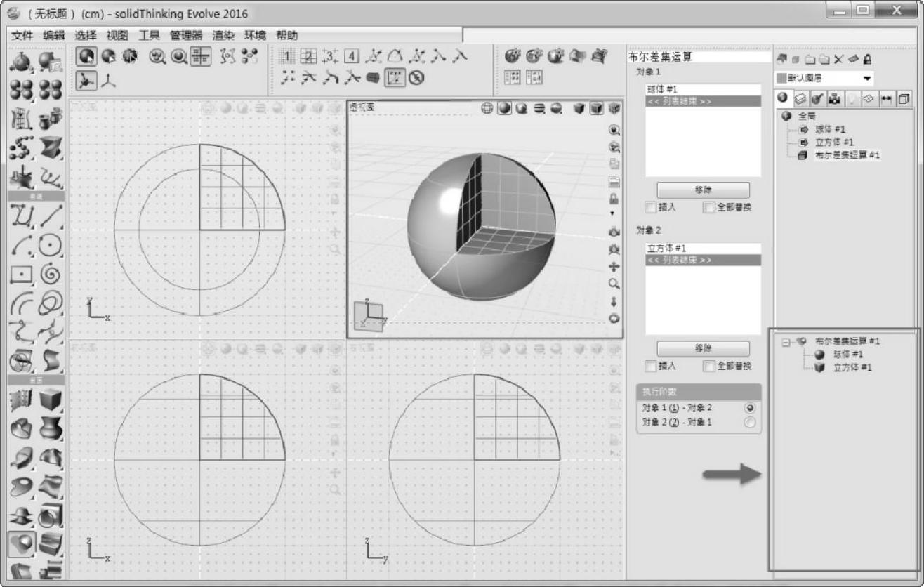Click the 列表结束 row in 对象 1 list
This screenshot has width=924, height=587.
tap(703, 101)
